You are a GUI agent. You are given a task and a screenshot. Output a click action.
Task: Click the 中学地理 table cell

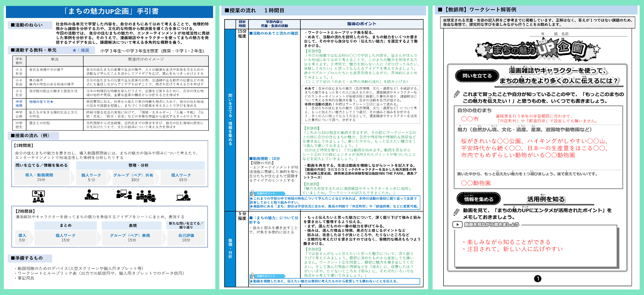19,104
